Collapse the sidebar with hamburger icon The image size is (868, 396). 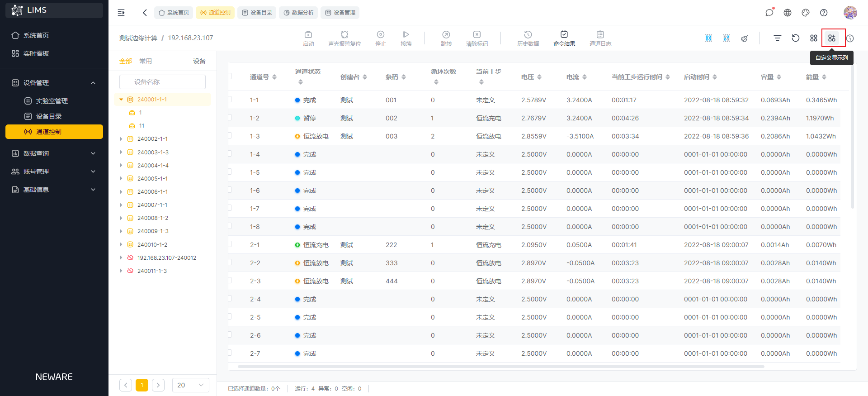121,13
